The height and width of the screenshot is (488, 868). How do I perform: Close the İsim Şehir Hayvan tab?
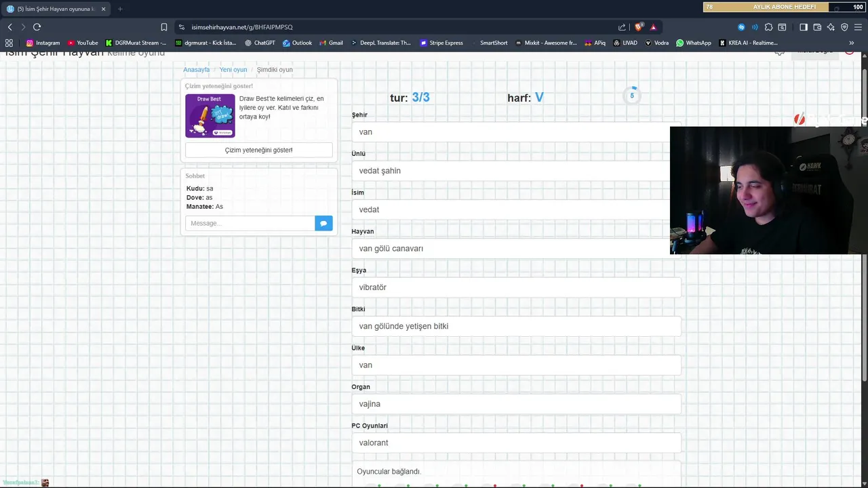click(104, 9)
